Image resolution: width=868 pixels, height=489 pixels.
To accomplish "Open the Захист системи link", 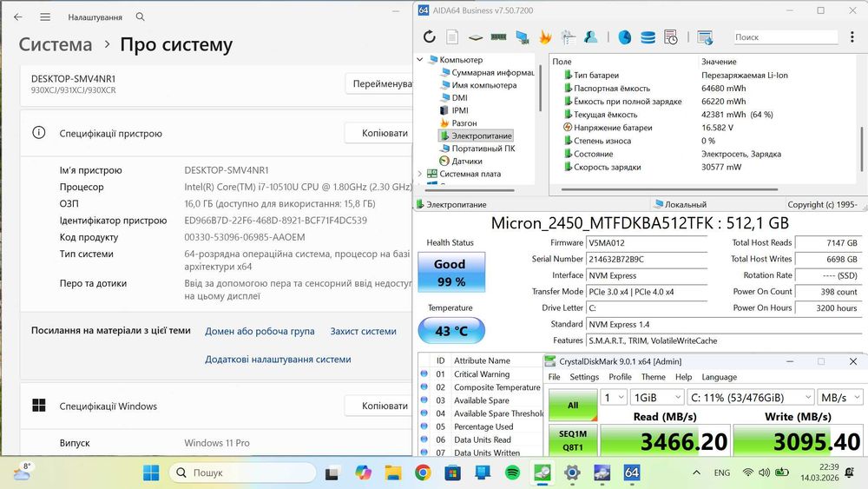I will (363, 331).
